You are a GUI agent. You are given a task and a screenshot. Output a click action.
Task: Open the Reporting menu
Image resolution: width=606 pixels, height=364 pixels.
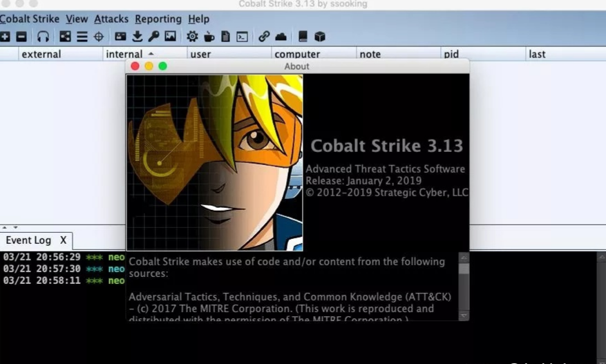click(x=158, y=19)
